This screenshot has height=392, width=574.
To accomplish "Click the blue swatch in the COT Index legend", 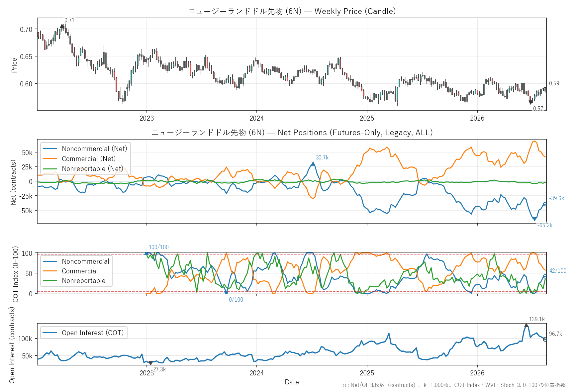I will [x=50, y=261].
